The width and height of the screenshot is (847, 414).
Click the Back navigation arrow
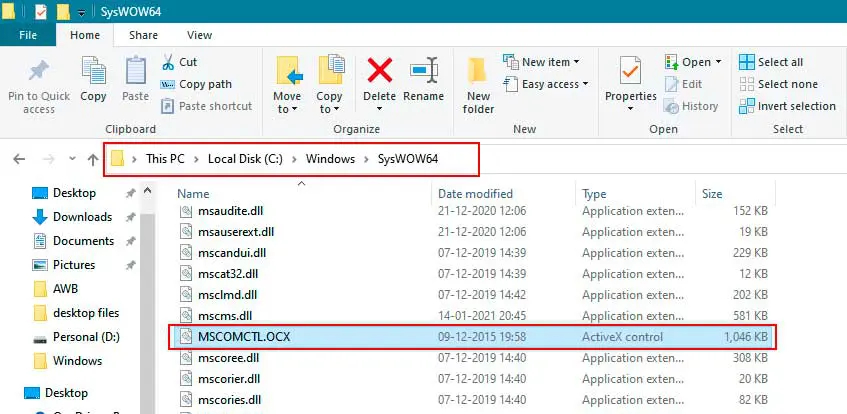[19, 159]
